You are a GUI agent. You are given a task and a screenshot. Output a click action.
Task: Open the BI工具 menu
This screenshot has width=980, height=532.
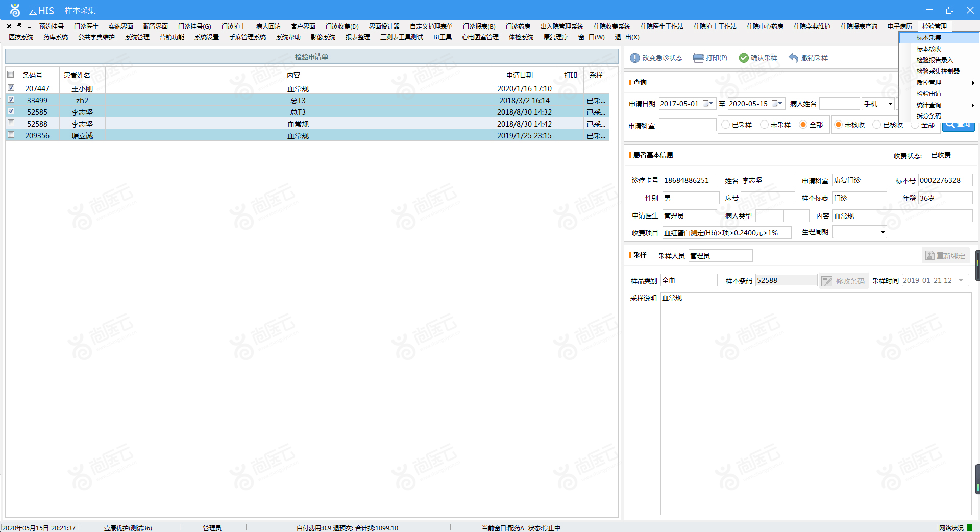pos(443,37)
